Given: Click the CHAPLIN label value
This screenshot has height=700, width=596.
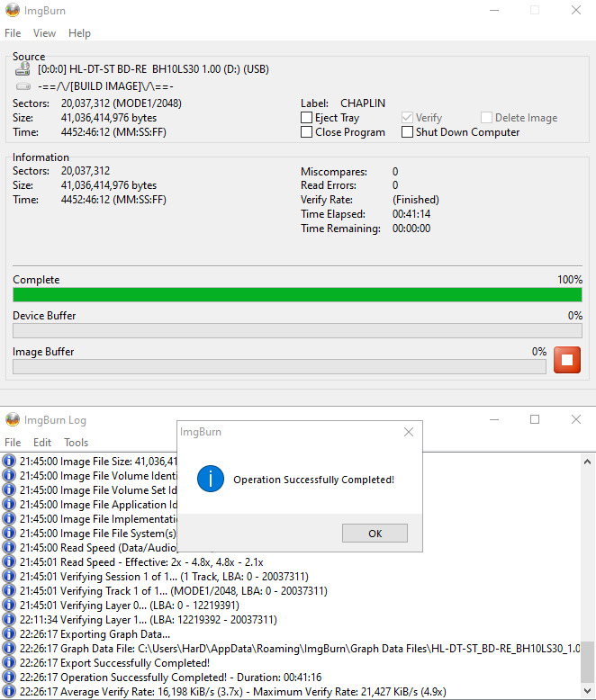Looking at the screenshot, I should (x=363, y=103).
